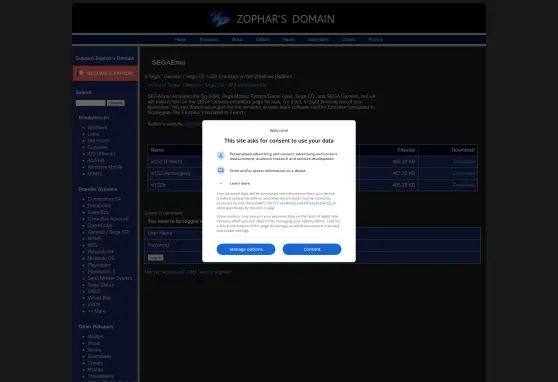Open Nintendo 64 in Popular Systems
The width and height of the screenshot is (558, 382).
[100, 252]
